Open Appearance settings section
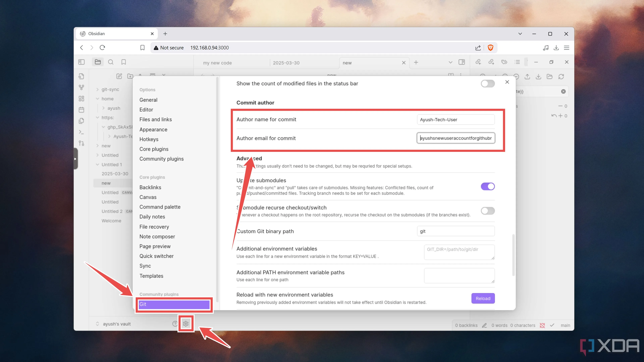 point(153,129)
